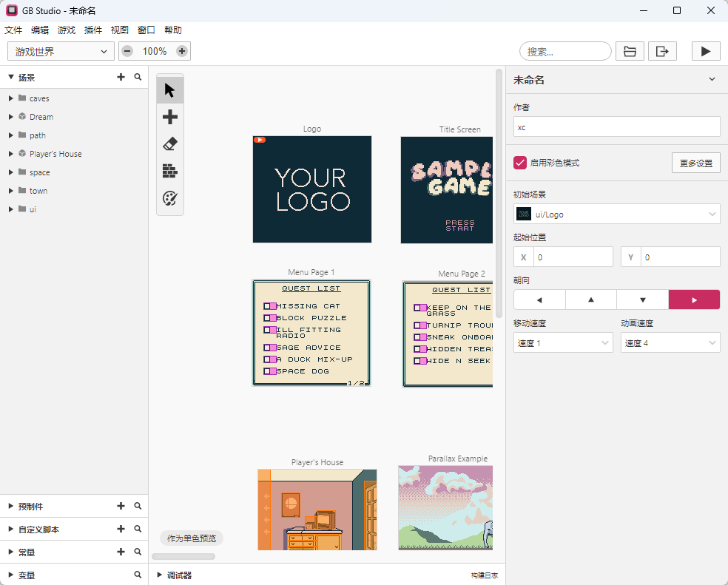Image resolution: width=728 pixels, height=585 pixels.
Task: Select the Logo scene thumbnail
Action: pos(312,189)
